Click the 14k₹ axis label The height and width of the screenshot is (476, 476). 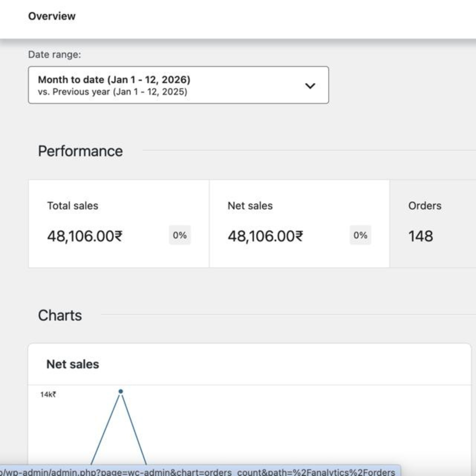point(48,394)
